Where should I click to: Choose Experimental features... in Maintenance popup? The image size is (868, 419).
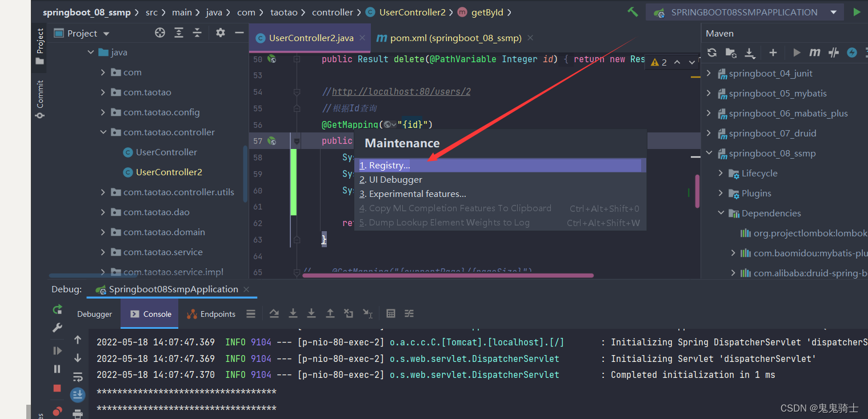(500, 194)
